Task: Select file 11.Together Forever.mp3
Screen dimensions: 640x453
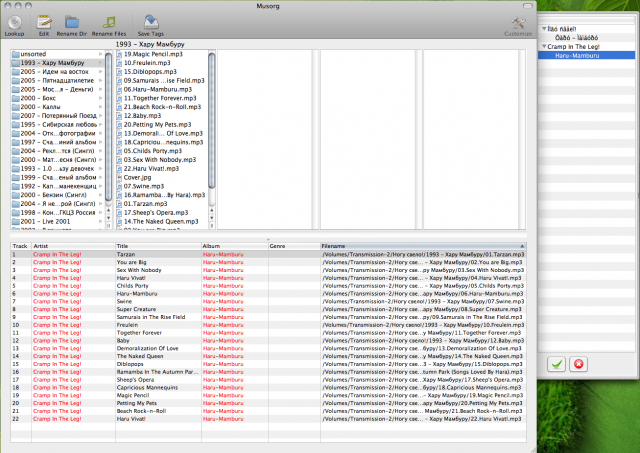Action: tap(162, 98)
